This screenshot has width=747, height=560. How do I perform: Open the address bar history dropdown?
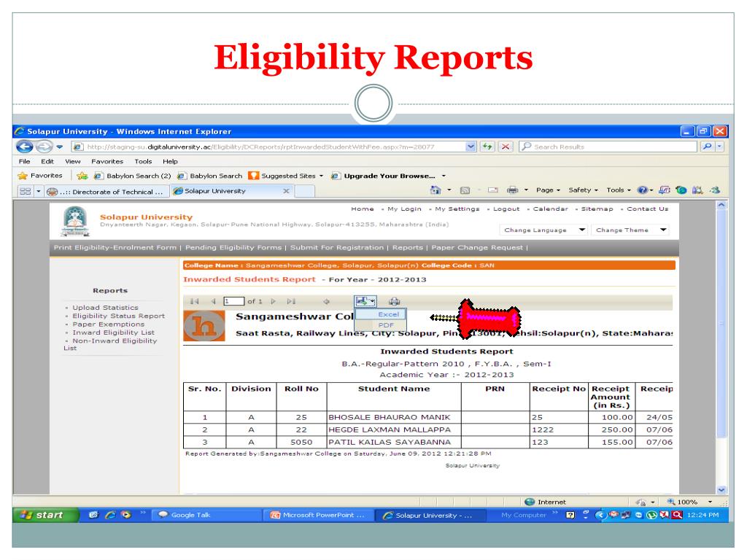click(471, 147)
